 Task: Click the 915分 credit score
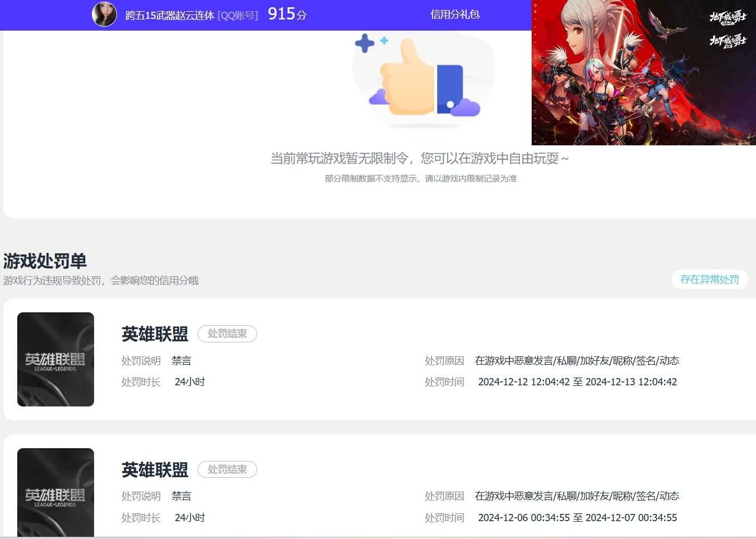coord(287,14)
